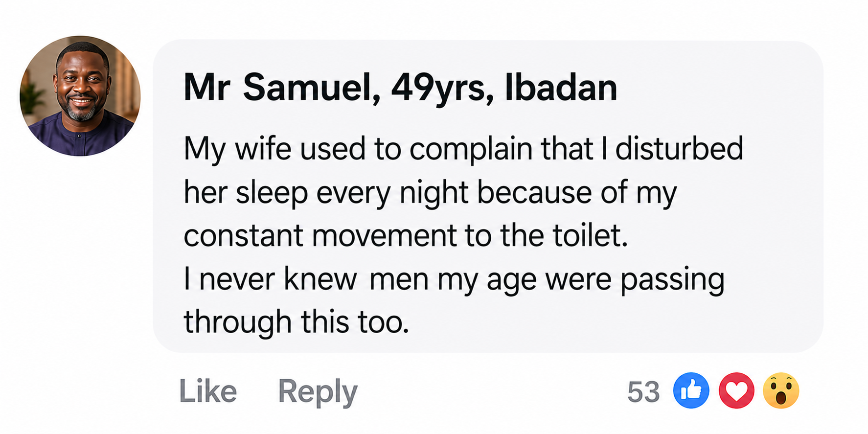This screenshot has width=868, height=434.
Task: Click the line starting "her sleep every night"
Action: 430,193
